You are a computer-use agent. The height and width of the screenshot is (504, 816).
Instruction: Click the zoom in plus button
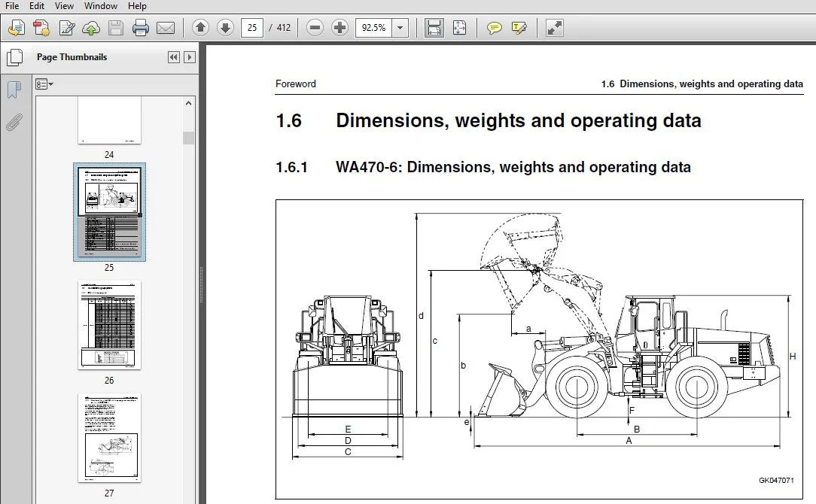pos(339,28)
